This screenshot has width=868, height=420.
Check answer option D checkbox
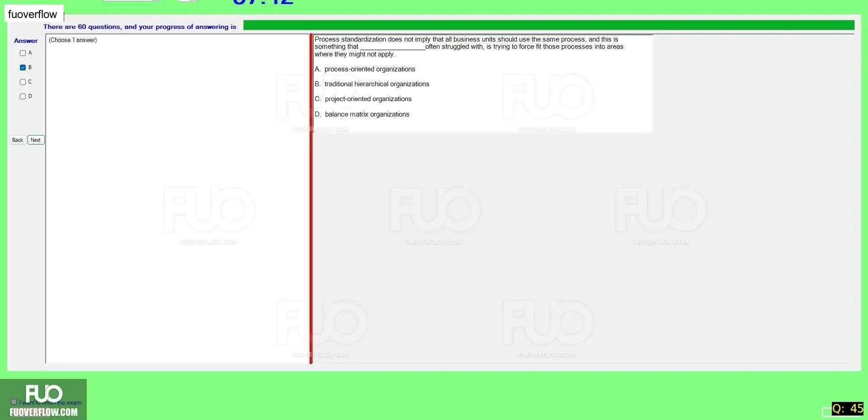[23, 96]
